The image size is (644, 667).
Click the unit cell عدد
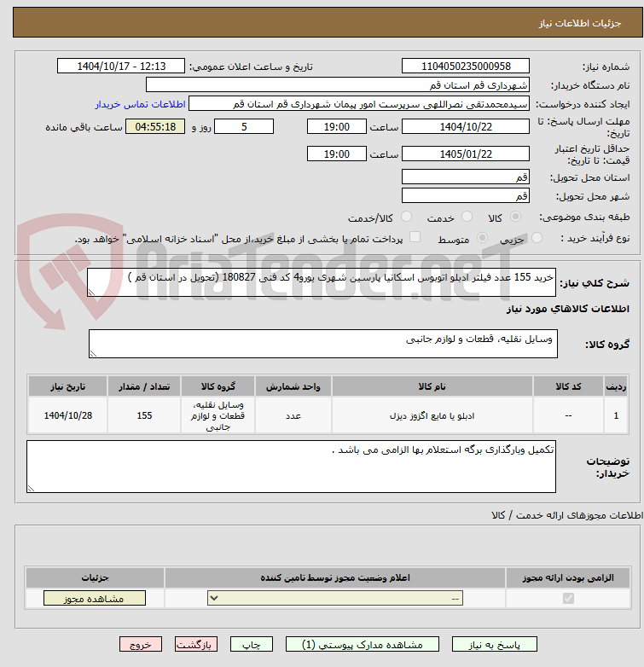tap(293, 415)
